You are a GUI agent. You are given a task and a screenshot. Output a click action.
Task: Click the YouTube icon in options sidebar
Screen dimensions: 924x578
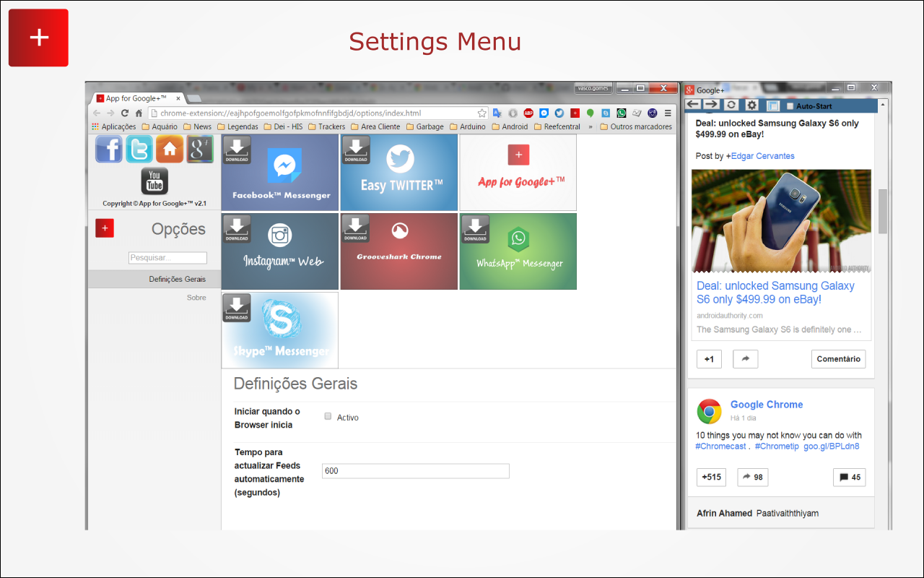154,181
